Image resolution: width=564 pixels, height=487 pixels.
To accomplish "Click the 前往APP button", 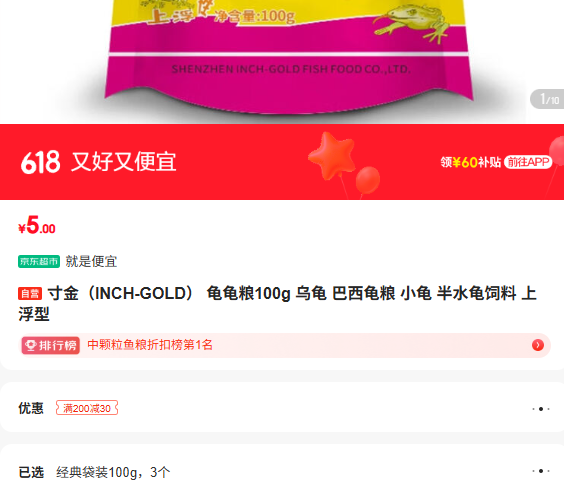I will point(528,162).
